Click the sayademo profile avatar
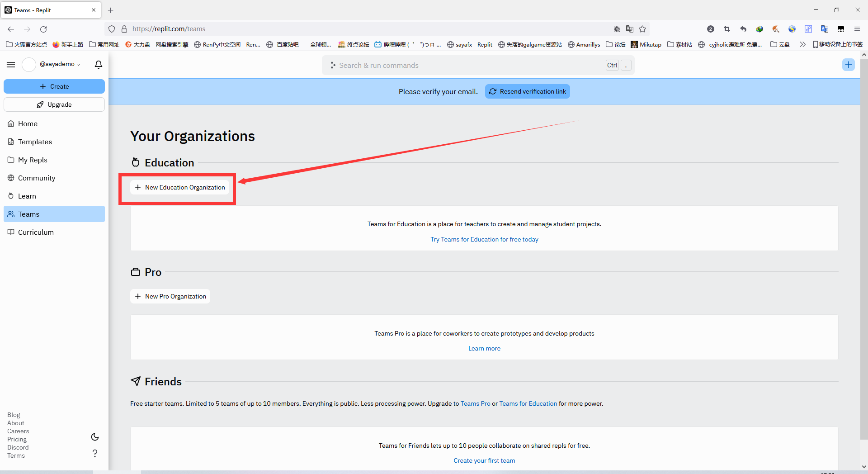Image resolution: width=868 pixels, height=474 pixels. [29, 65]
